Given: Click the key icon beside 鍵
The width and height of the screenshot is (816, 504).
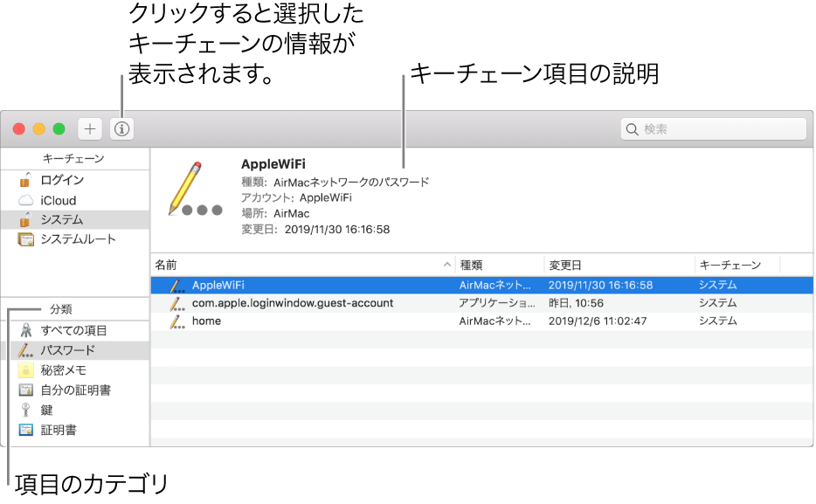Looking at the screenshot, I should [x=25, y=410].
